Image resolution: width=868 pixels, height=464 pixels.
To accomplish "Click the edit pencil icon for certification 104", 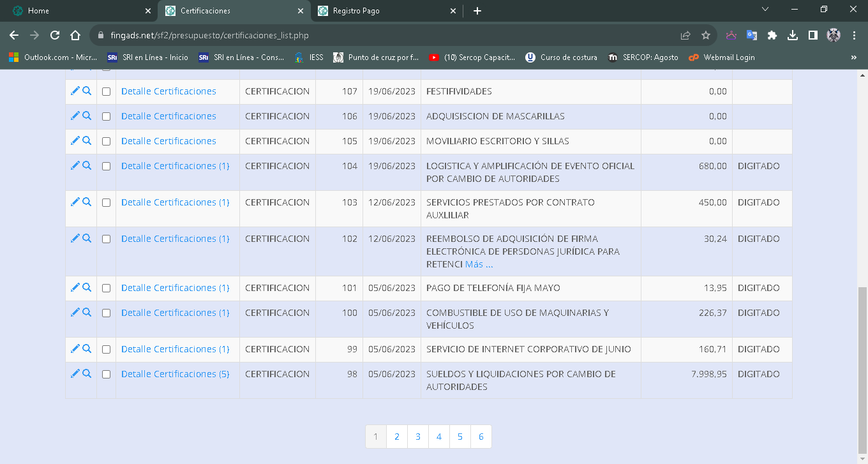I will click(x=75, y=165).
